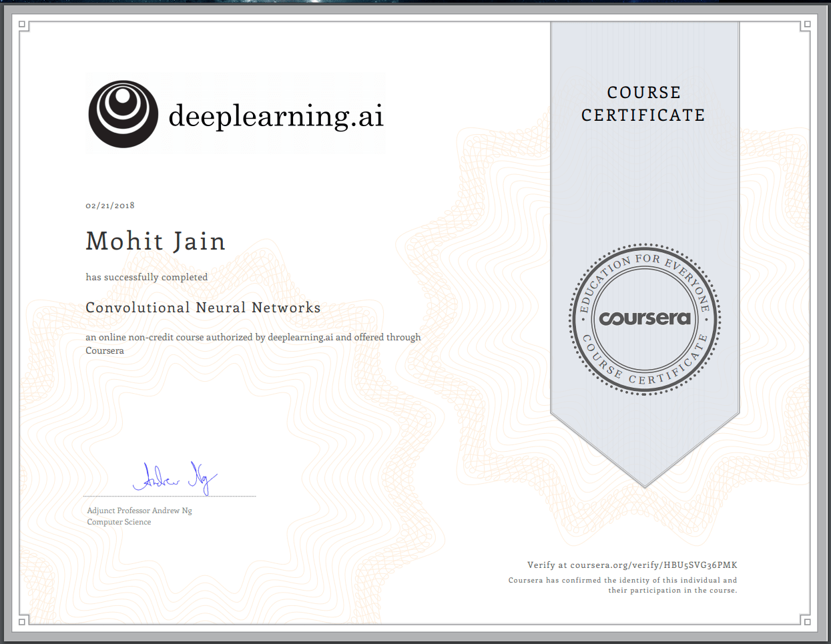
Task: Click the bottom-right corner square ornament
Action: point(806,621)
